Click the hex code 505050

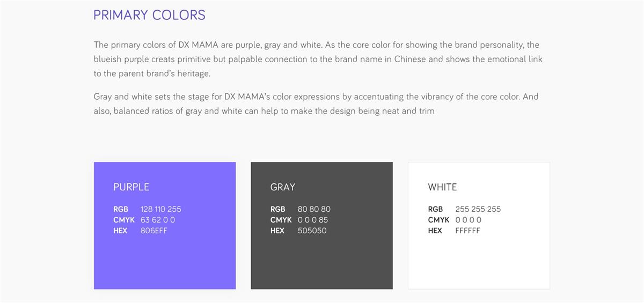[312, 231]
